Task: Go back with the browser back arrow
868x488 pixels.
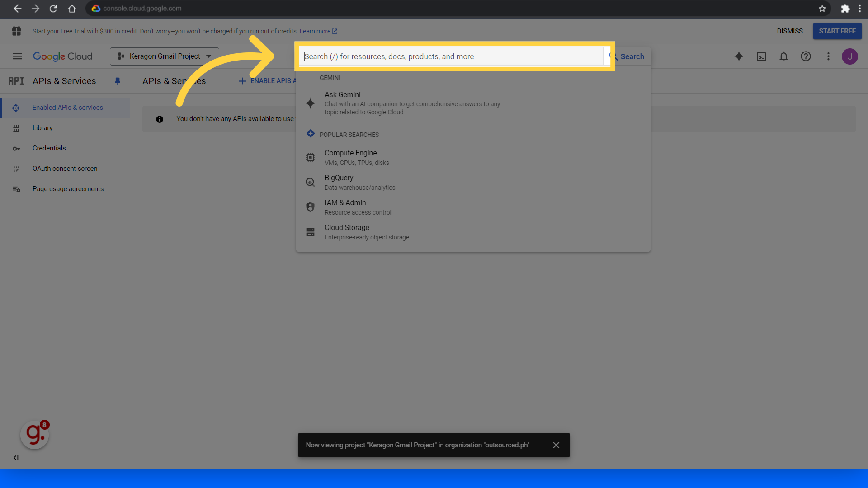Action: (x=17, y=9)
